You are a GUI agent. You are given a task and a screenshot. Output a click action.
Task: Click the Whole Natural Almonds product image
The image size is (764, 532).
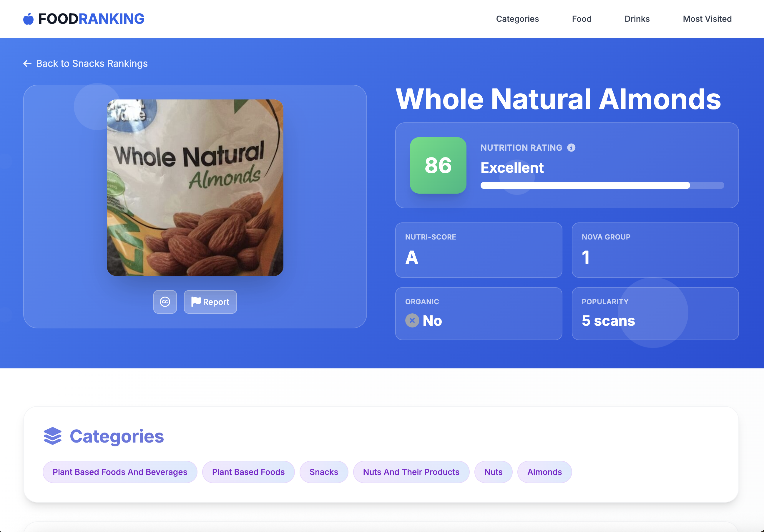click(195, 188)
